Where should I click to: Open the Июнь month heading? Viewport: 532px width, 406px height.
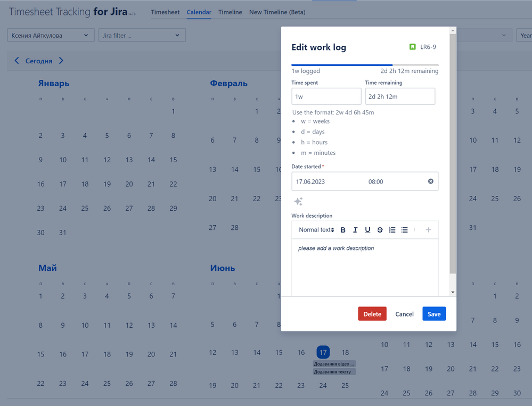[223, 268]
